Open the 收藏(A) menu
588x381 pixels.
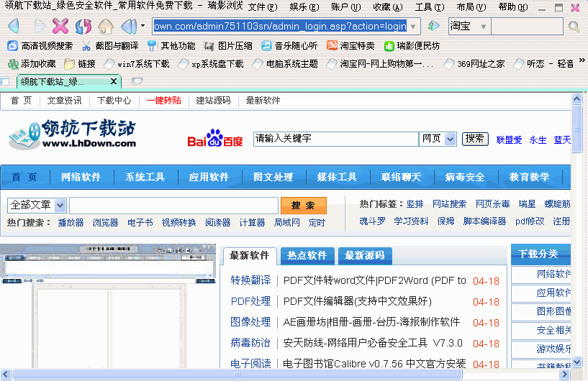coord(388,7)
